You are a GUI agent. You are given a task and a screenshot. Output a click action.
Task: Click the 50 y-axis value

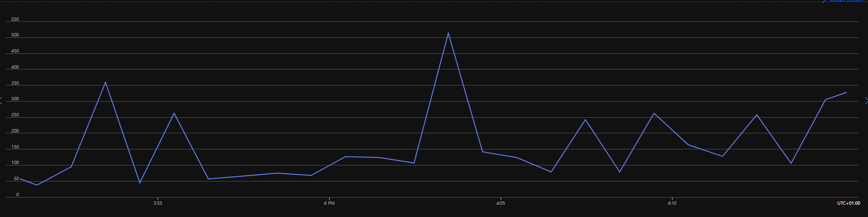16,179
